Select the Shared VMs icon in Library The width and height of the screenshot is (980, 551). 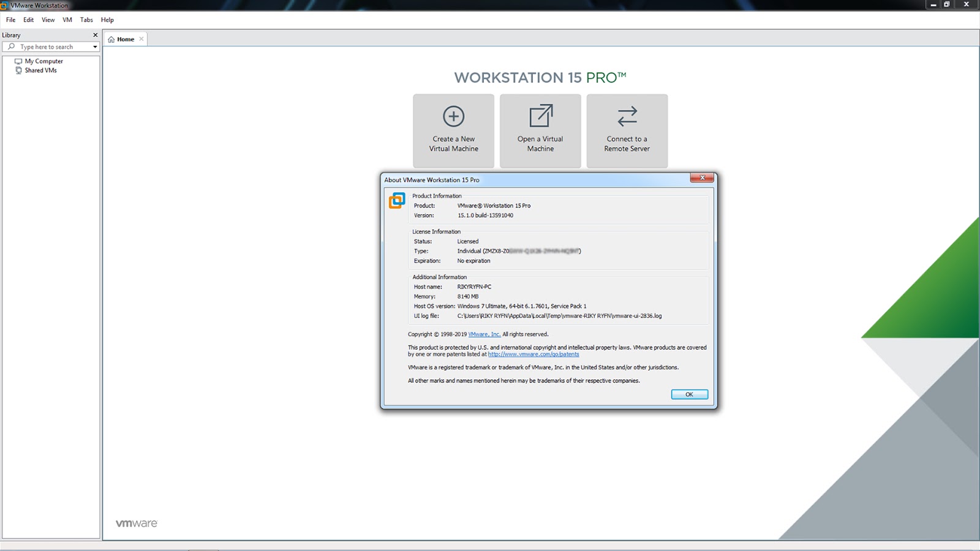tap(18, 70)
